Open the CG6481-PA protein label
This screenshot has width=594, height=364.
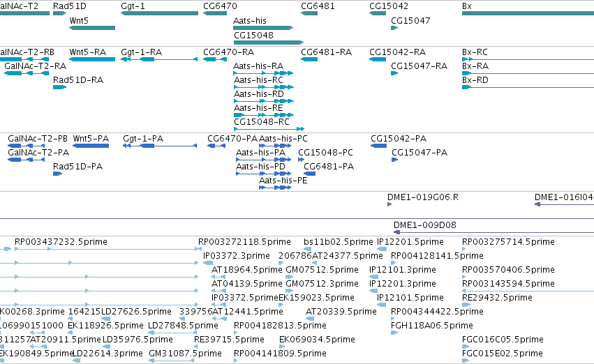coord(329,167)
